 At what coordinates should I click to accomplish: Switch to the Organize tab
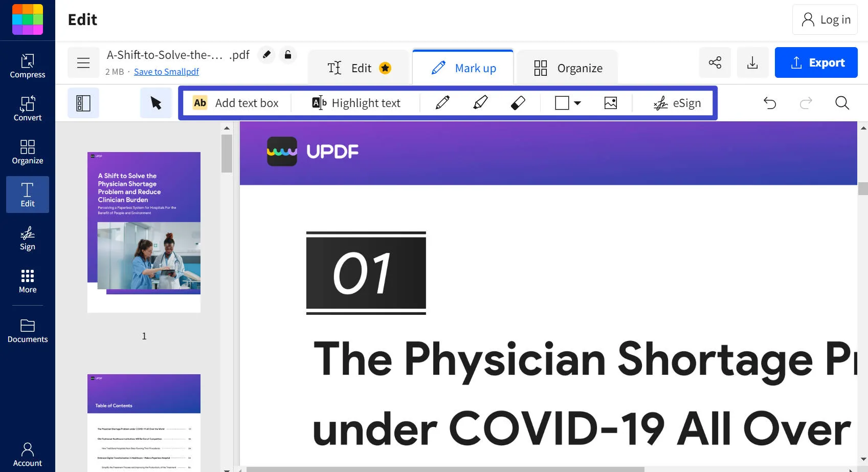click(567, 67)
